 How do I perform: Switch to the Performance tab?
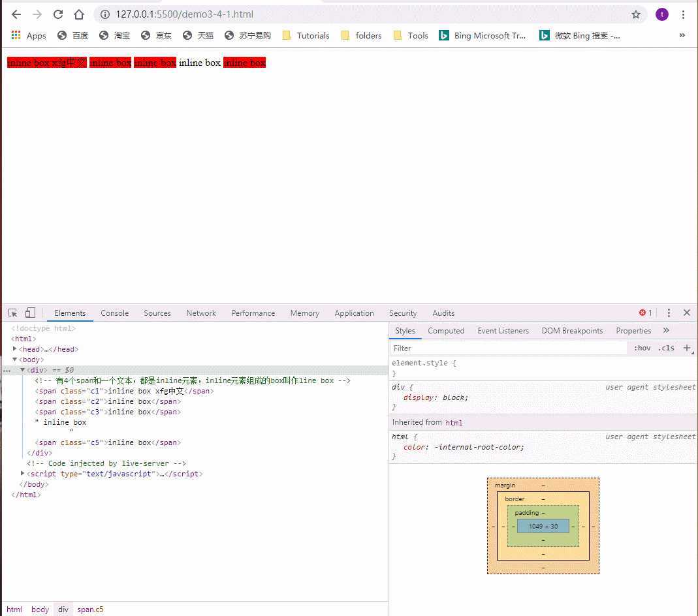pos(253,313)
